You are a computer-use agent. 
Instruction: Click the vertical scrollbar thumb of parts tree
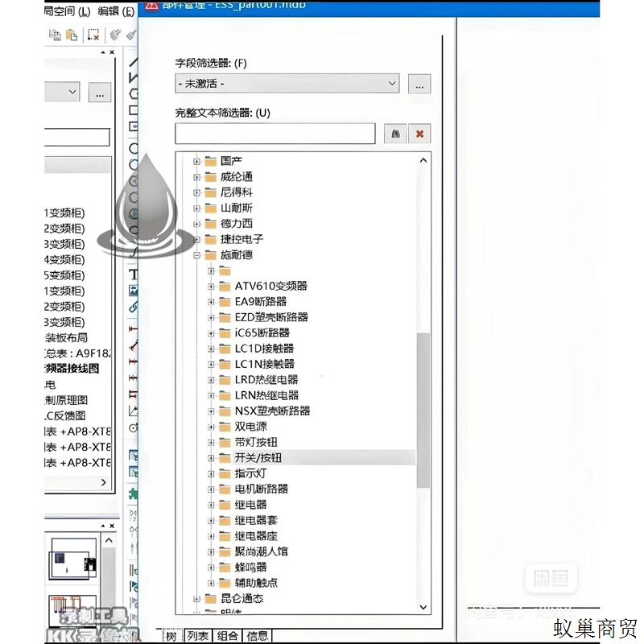[x=423, y=410]
